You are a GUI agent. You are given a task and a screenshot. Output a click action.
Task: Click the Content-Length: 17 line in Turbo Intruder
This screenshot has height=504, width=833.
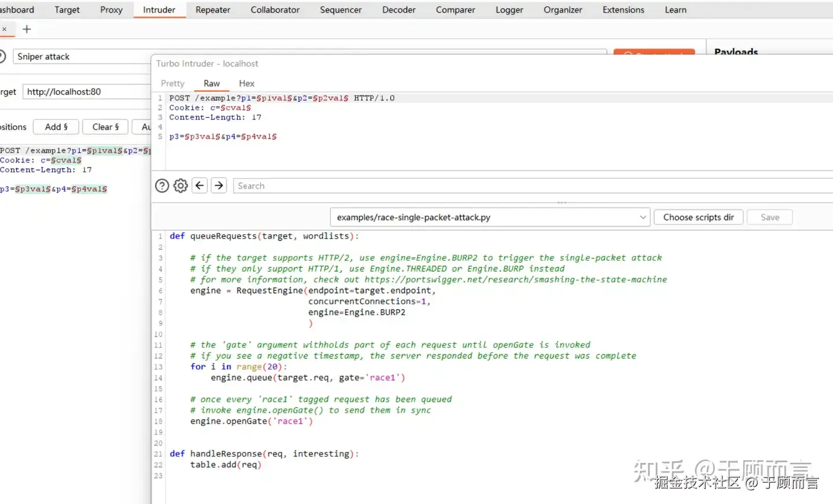coord(215,117)
